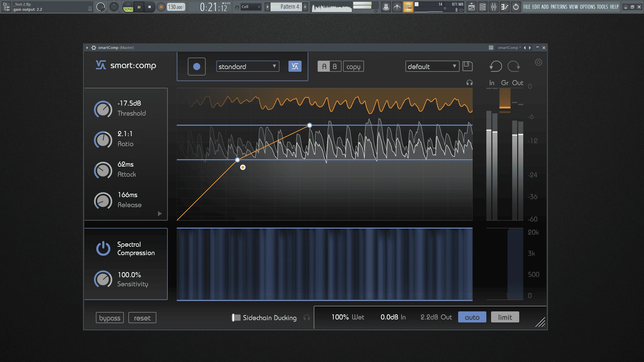Click the orange knee handle on the graph
Screen dimensions: 644x362
243,167
